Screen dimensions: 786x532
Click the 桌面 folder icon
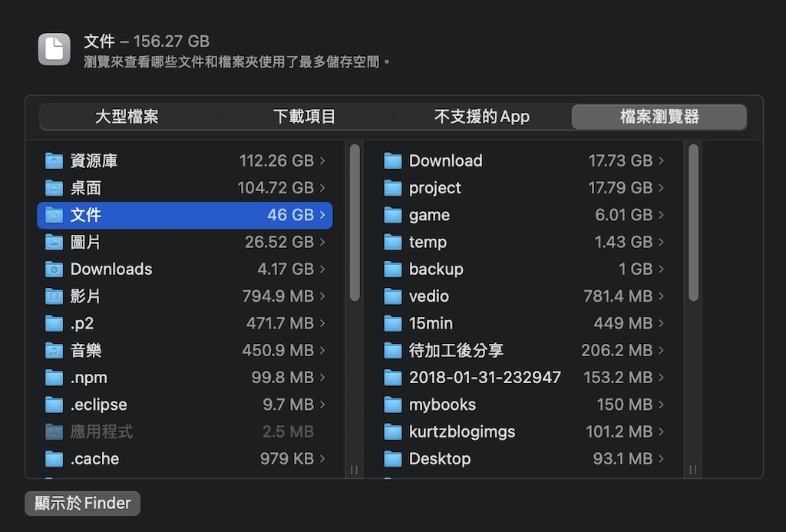coord(54,188)
